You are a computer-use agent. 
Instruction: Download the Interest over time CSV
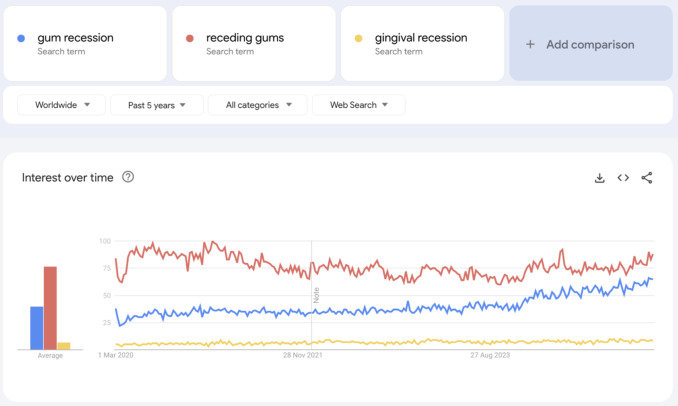point(599,178)
